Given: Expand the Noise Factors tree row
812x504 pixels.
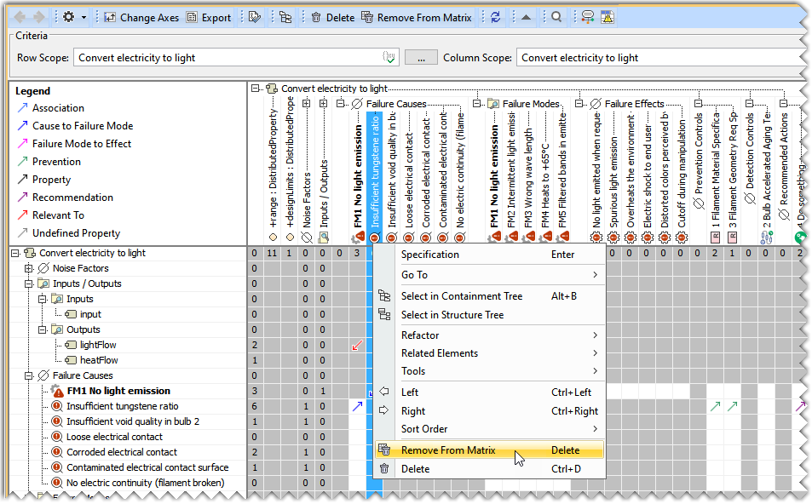Looking at the screenshot, I should coord(30,268).
